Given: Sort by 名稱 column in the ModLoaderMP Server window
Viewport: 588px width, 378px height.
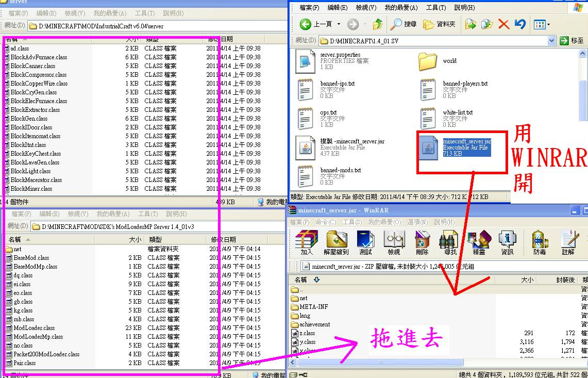Looking at the screenshot, I should pyautogui.click(x=49, y=239).
